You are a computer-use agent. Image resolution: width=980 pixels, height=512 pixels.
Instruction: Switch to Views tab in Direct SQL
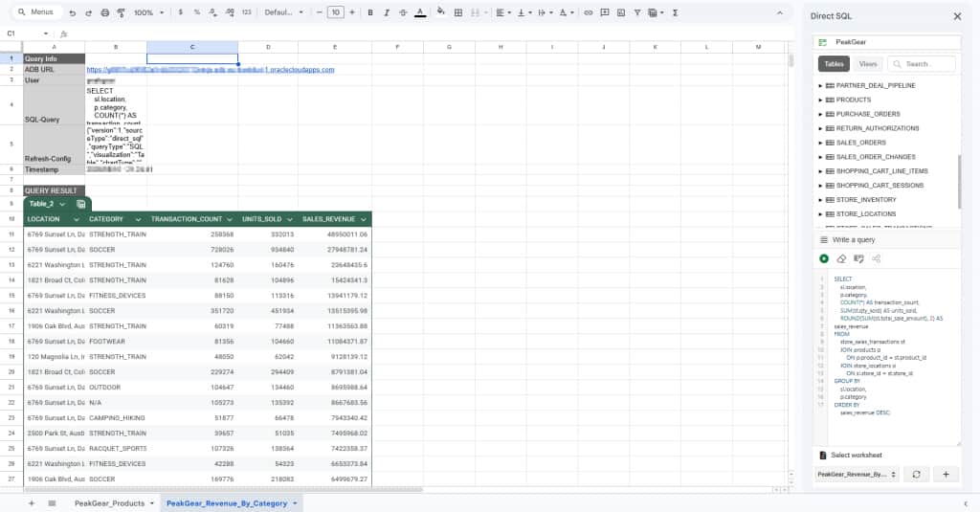pos(867,64)
